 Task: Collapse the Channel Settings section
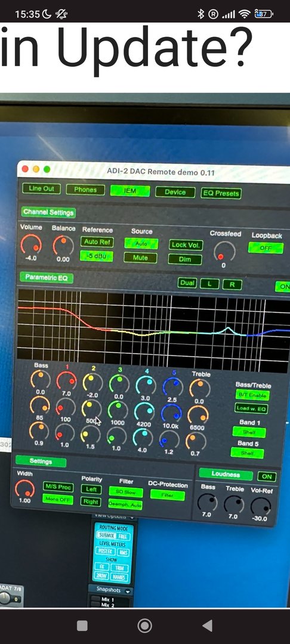pos(48,212)
